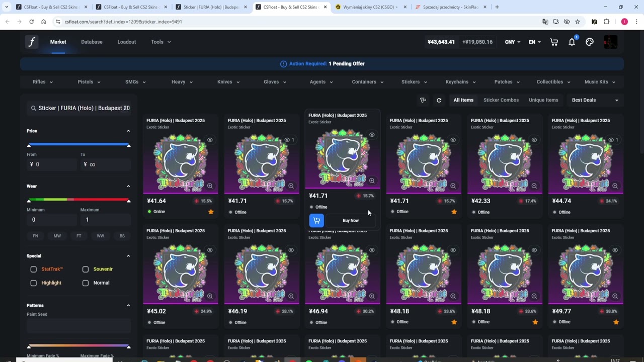Open the user profile avatar
Screen dimensions: 644x362
click(x=610, y=42)
